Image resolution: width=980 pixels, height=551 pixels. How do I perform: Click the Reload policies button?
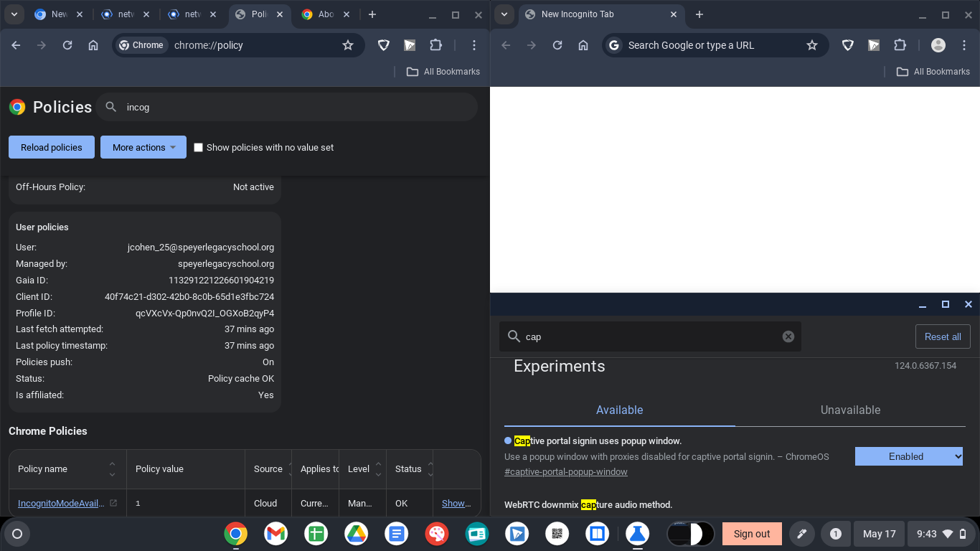point(52,147)
